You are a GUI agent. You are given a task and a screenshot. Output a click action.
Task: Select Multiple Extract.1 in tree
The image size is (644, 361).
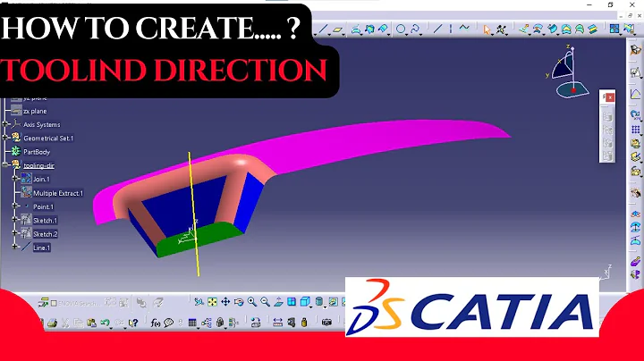point(58,193)
